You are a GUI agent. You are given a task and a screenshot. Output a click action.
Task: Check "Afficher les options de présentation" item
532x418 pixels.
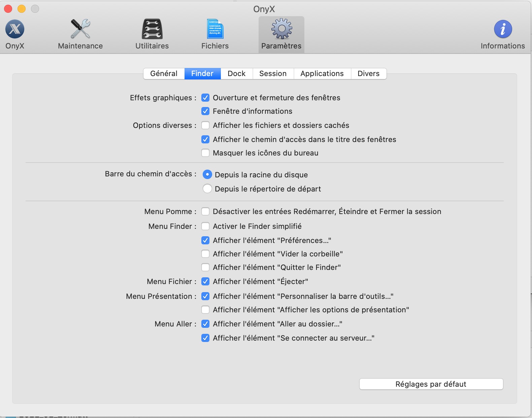pos(205,310)
